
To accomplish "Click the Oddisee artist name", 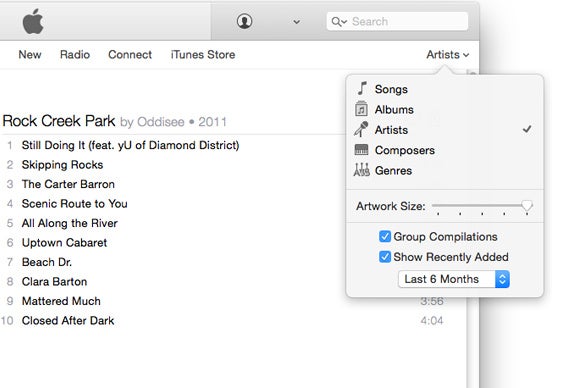I will point(161,122).
